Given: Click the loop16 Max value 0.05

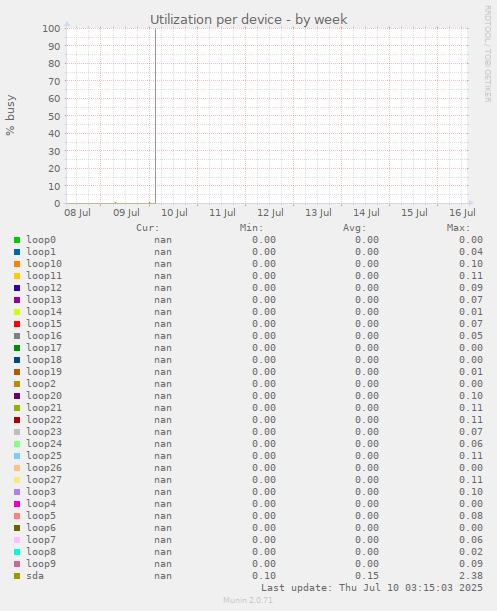Looking at the screenshot, I should (x=471, y=336).
